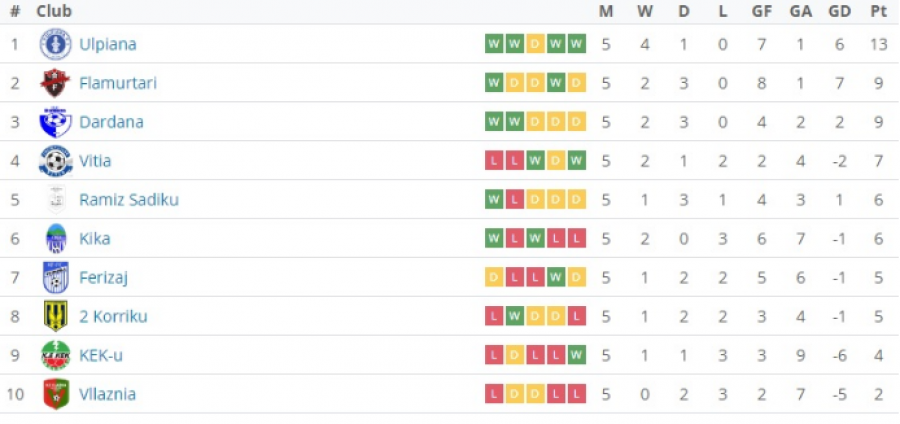Screen dimensions: 900x424
Task: Open the Ramiz Sadiku club link
Action: tap(129, 200)
